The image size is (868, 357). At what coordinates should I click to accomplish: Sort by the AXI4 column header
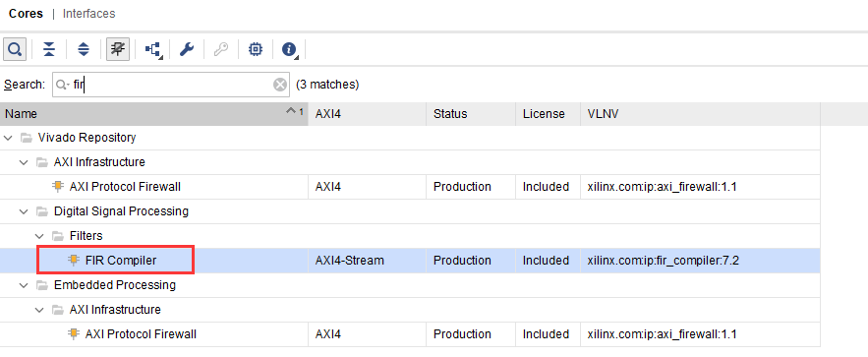point(368,114)
